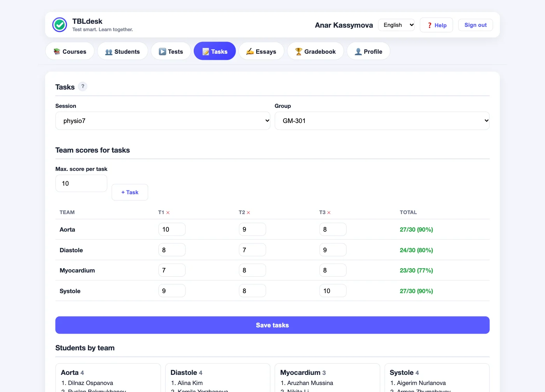Click the Tasks help question mark icon
The width and height of the screenshot is (545, 392).
83,86
